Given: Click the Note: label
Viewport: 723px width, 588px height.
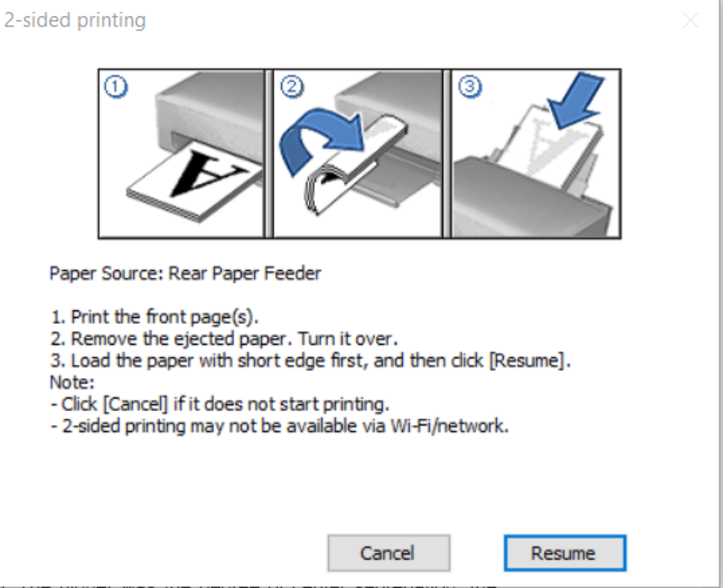Looking at the screenshot, I should point(72,382).
